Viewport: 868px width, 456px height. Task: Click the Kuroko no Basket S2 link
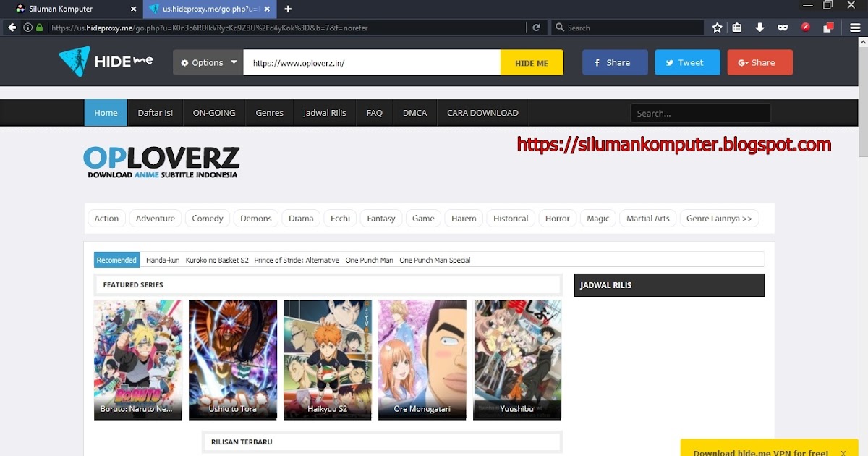pos(217,260)
